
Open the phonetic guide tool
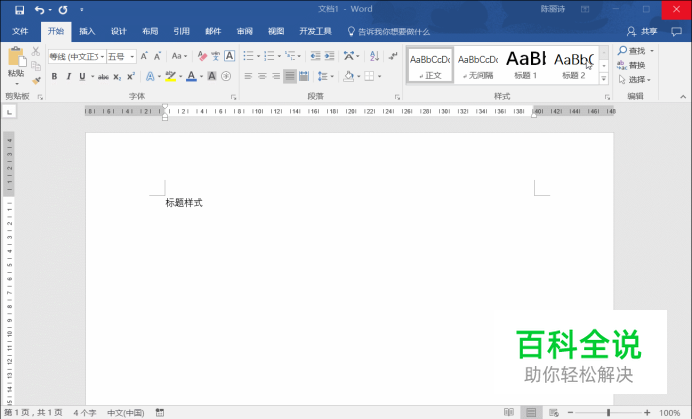point(215,56)
